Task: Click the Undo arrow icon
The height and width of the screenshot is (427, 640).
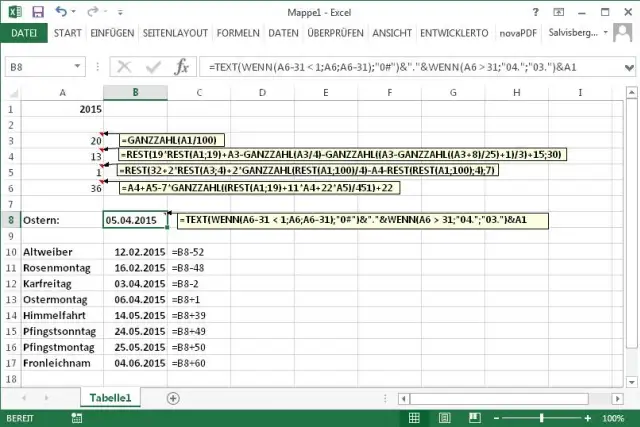Action: [x=61, y=11]
